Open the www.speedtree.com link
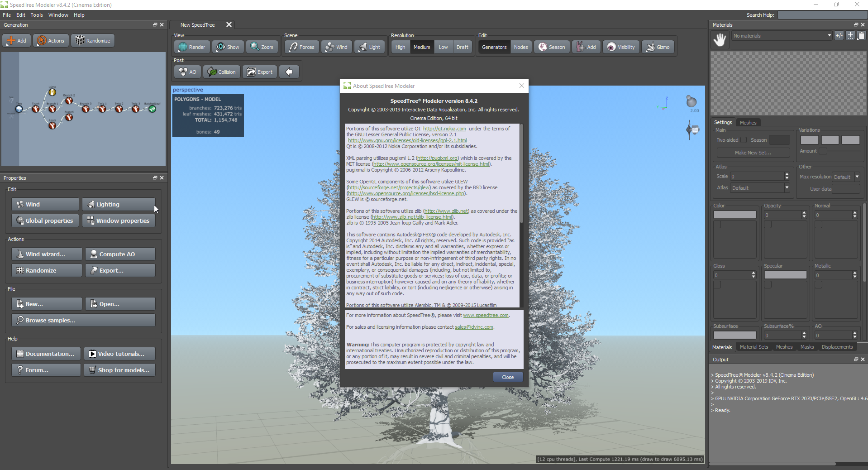 (486, 315)
